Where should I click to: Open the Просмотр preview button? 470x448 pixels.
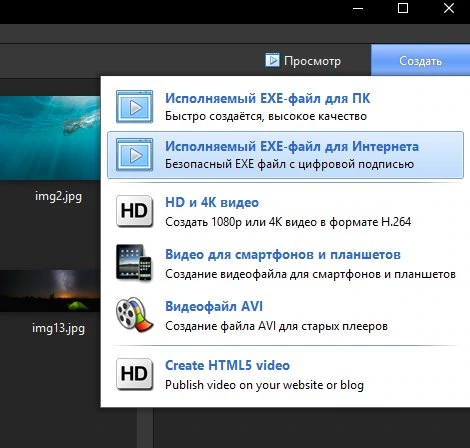[x=303, y=61]
